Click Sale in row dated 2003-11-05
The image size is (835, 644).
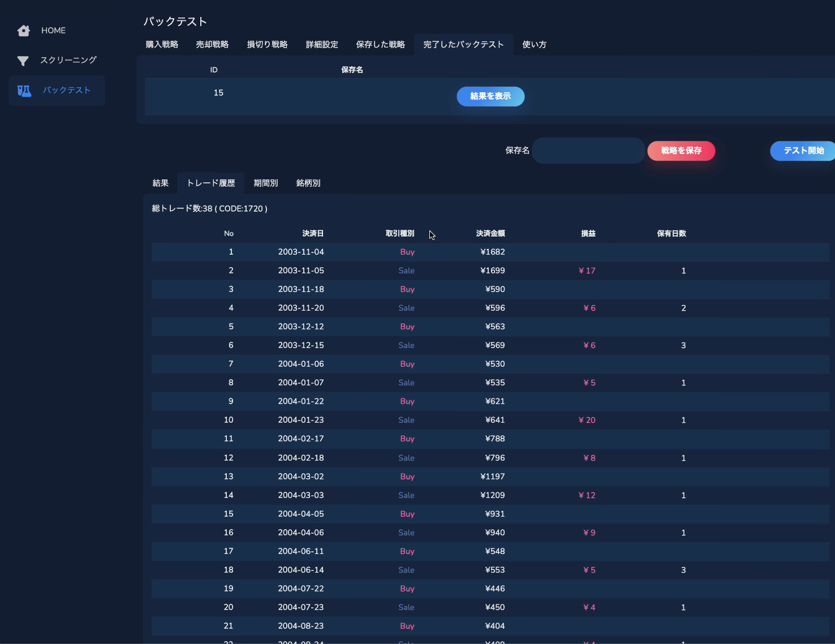406,271
